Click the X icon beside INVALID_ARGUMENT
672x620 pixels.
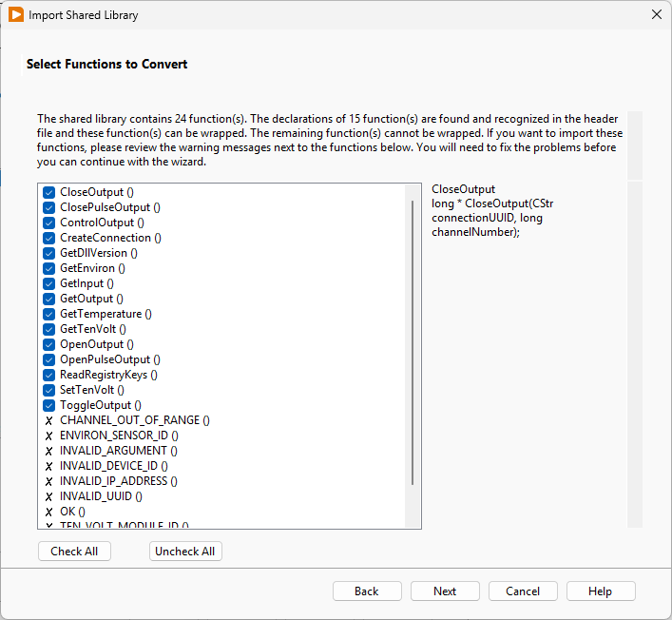[49, 451]
